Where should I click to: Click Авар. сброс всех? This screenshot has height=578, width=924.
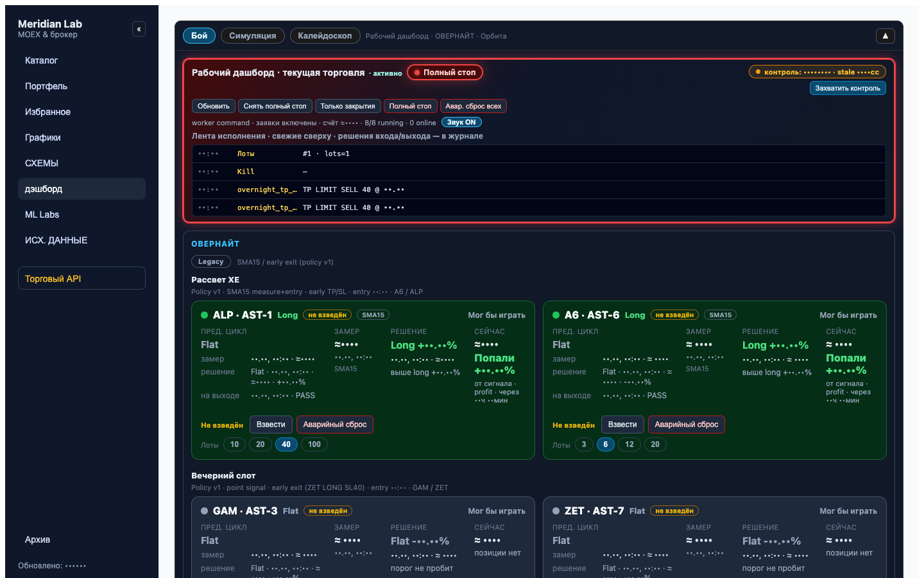(474, 106)
